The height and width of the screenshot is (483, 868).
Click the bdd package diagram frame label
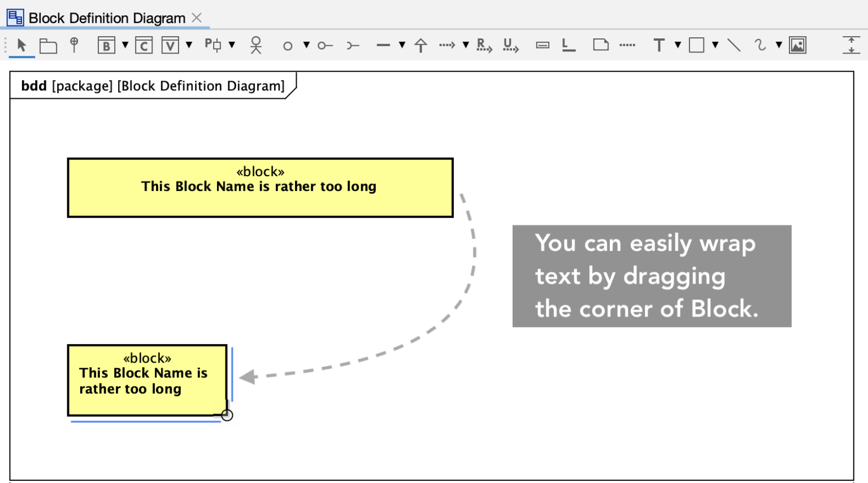coord(153,85)
